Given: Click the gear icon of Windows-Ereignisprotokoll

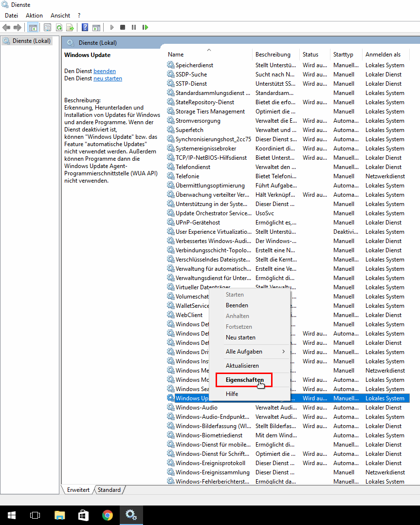Looking at the screenshot, I should (x=171, y=463).
